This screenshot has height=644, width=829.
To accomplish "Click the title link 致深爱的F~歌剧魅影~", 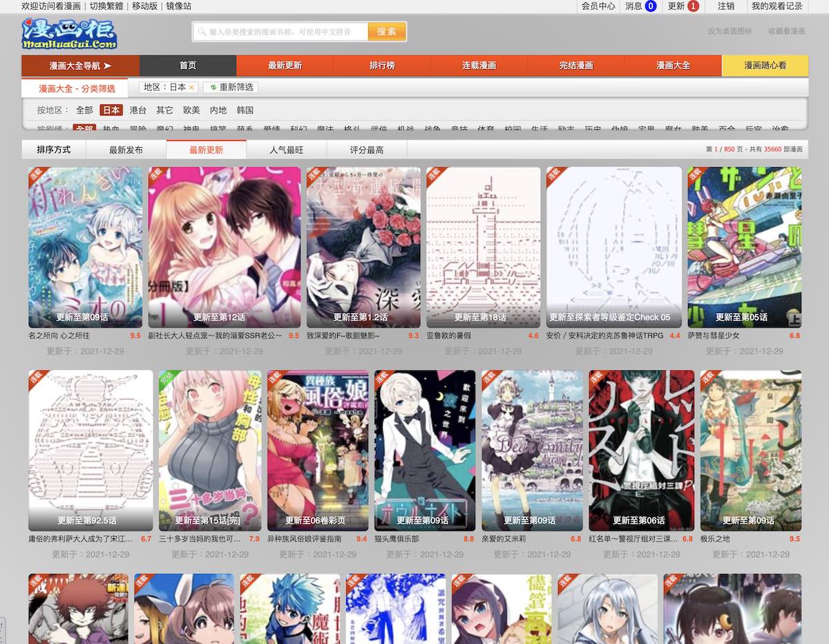I will pos(343,336).
